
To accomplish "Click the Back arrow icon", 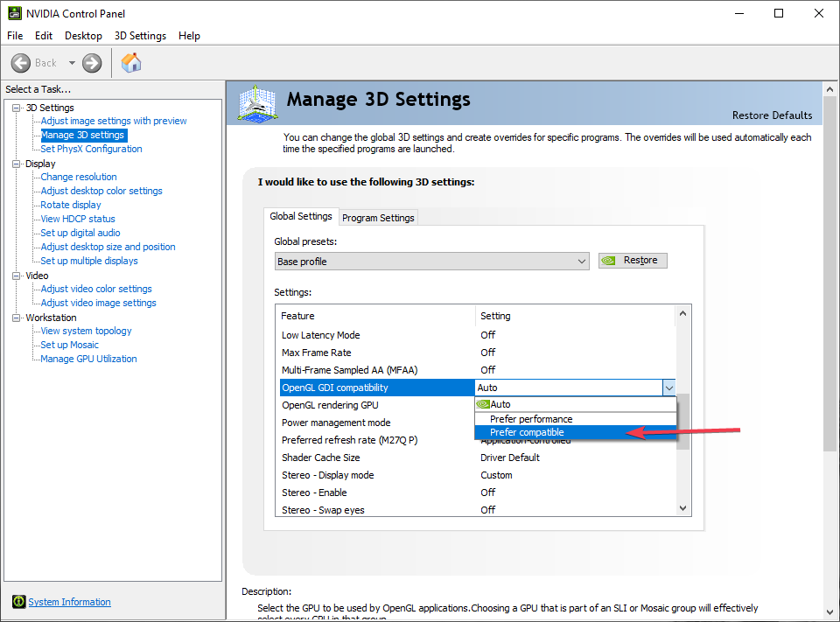I will (x=21, y=63).
